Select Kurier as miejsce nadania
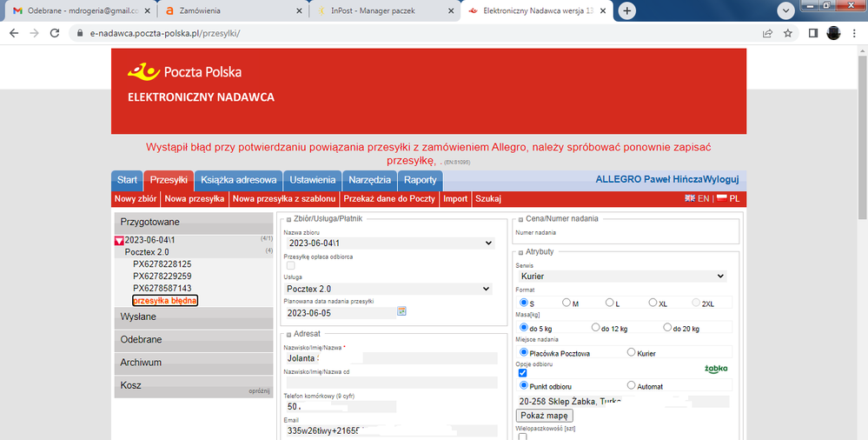The image size is (868, 440). (x=631, y=352)
